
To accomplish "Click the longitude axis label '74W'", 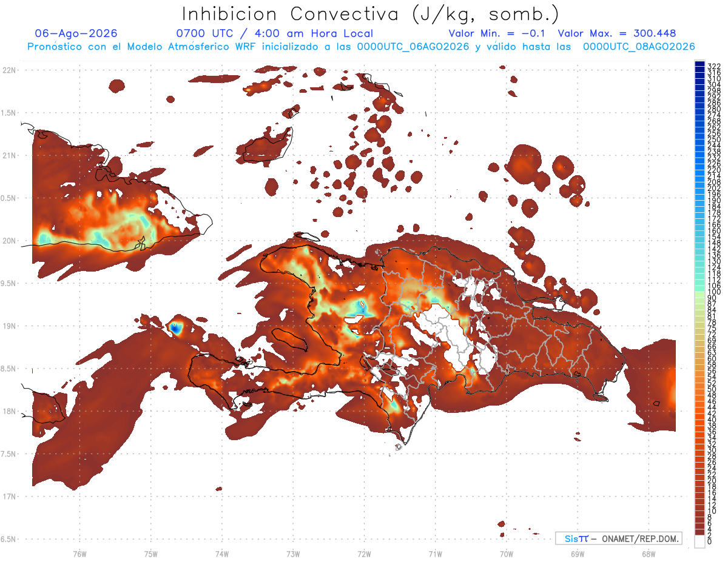I will pyautogui.click(x=221, y=554).
